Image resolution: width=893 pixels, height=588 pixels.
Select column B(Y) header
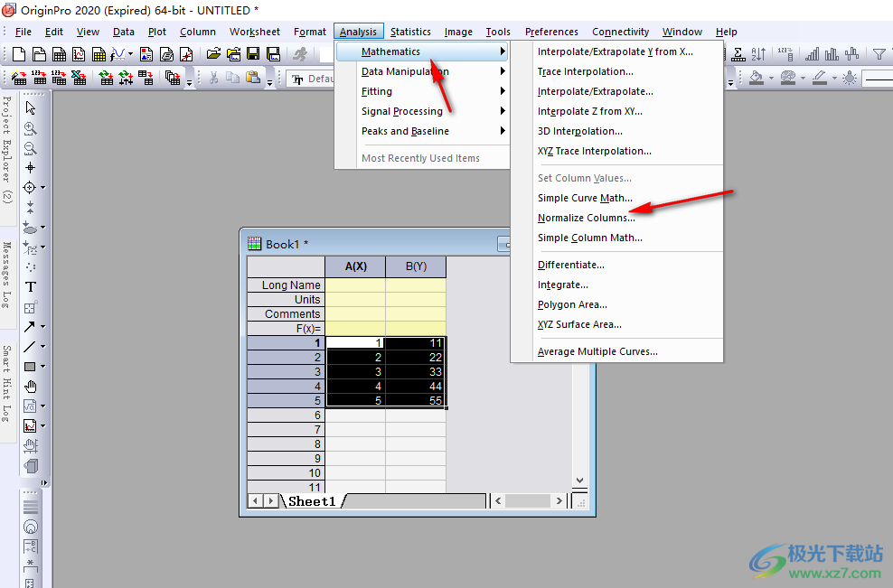coord(415,266)
